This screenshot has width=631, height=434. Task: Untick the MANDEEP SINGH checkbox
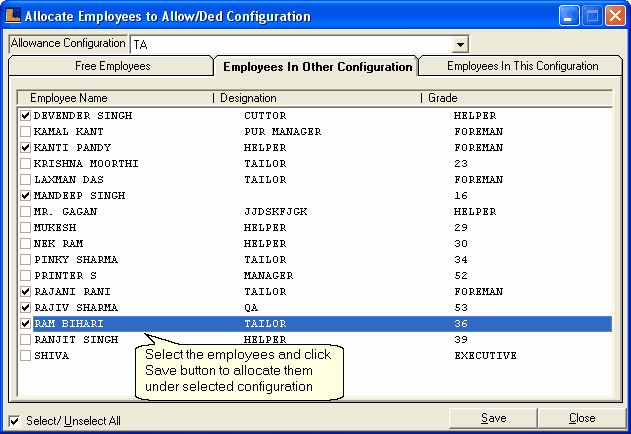pos(25,196)
